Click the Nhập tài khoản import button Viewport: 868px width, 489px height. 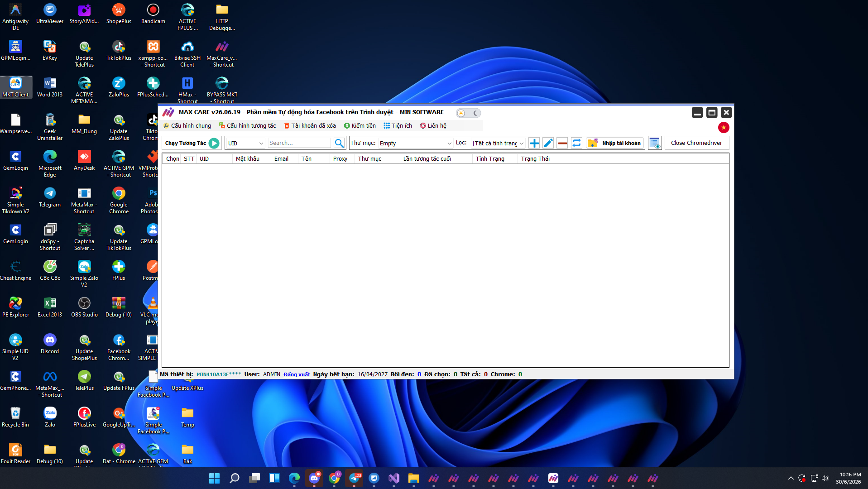pyautogui.click(x=615, y=143)
